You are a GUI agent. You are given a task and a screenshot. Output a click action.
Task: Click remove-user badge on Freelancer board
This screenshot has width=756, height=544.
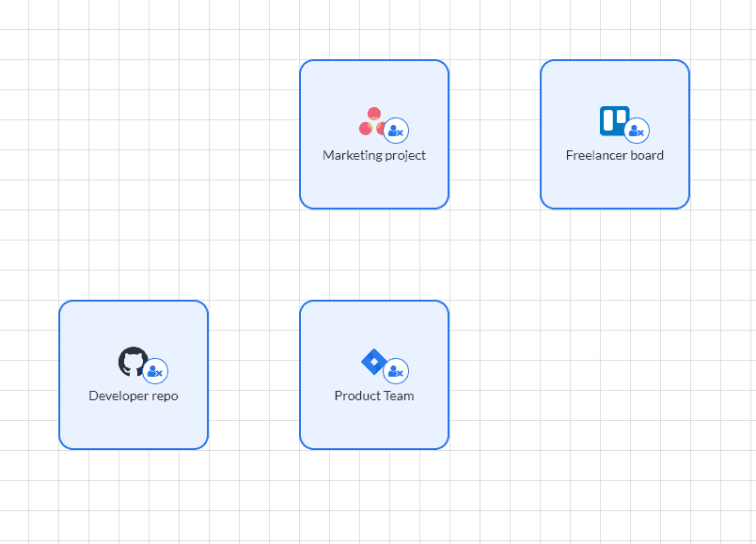pos(637,131)
